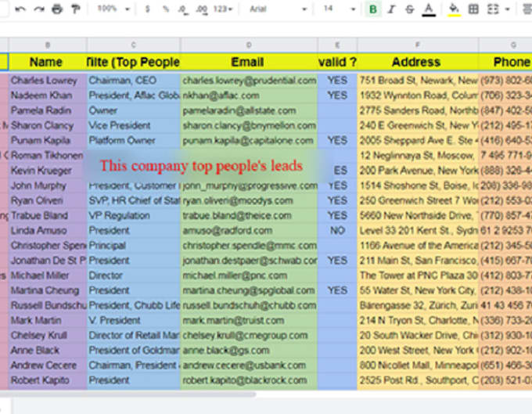Select column F header
The height and width of the screenshot is (414, 532).
(417, 45)
